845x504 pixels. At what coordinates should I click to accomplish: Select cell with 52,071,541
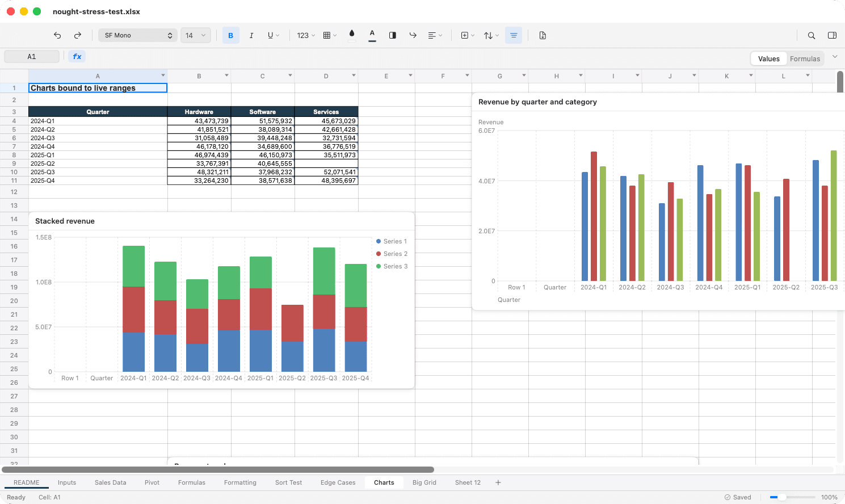click(326, 172)
